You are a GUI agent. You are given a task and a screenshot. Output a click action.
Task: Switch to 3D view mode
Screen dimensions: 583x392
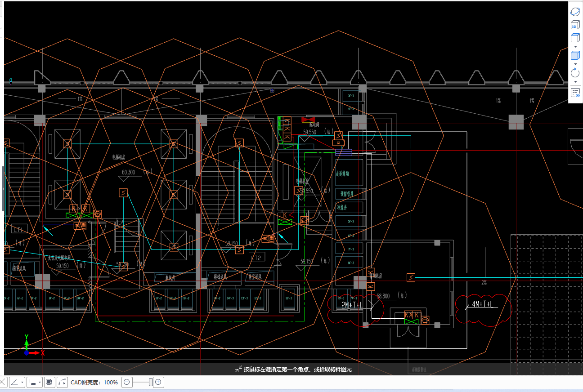[575, 25]
